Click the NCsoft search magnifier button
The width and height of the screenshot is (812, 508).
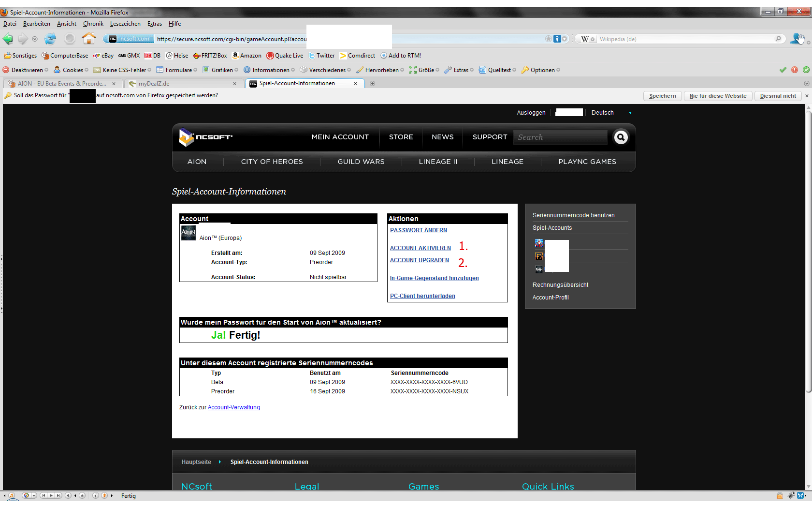621,137
